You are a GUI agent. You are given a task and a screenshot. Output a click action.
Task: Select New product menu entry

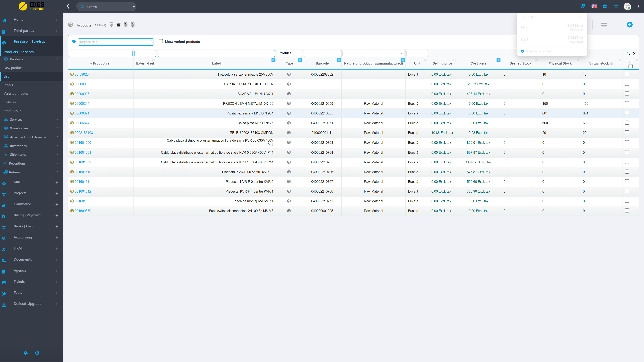pyautogui.click(x=13, y=68)
